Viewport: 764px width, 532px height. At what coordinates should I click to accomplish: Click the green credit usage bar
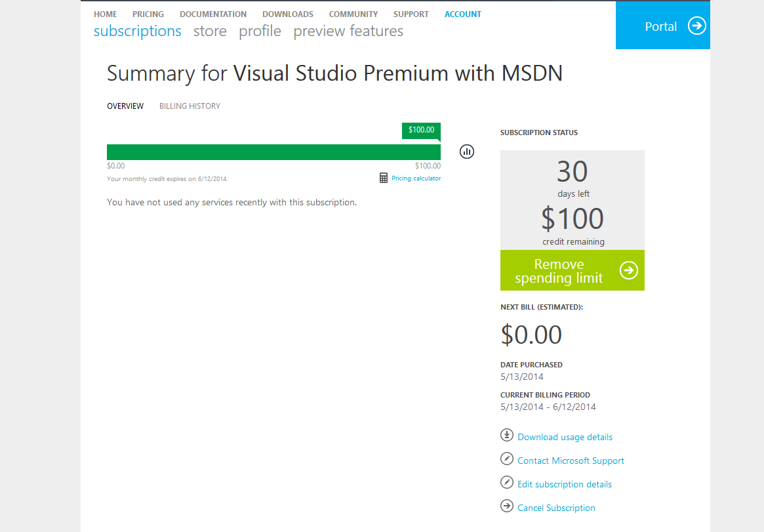(273, 152)
